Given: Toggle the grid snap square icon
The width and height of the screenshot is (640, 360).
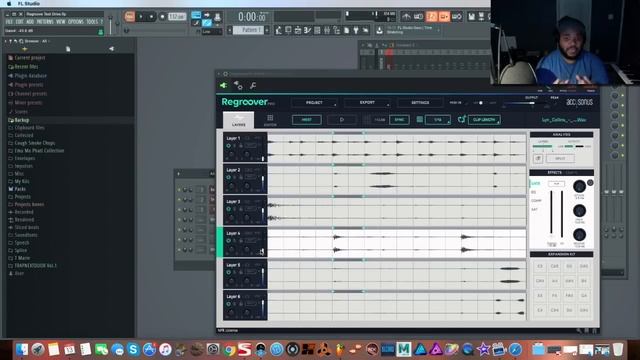Looking at the screenshot, I should coord(419,120).
